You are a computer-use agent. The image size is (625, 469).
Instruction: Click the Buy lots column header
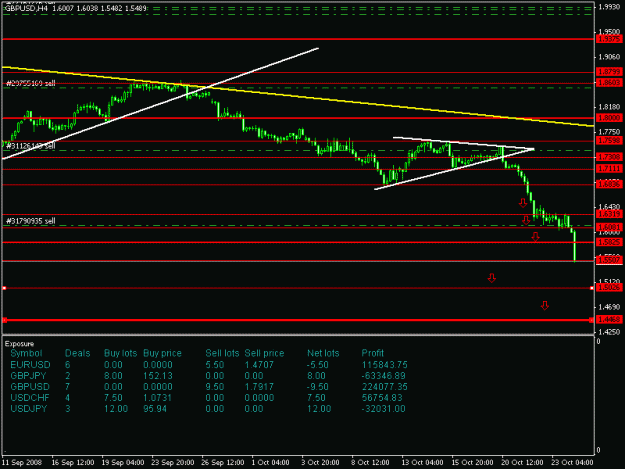point(120,353)
